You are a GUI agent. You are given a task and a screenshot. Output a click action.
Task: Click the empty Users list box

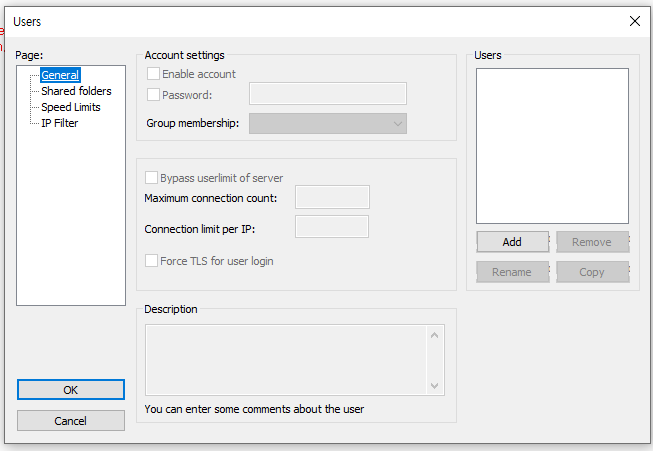pos(552,146)
